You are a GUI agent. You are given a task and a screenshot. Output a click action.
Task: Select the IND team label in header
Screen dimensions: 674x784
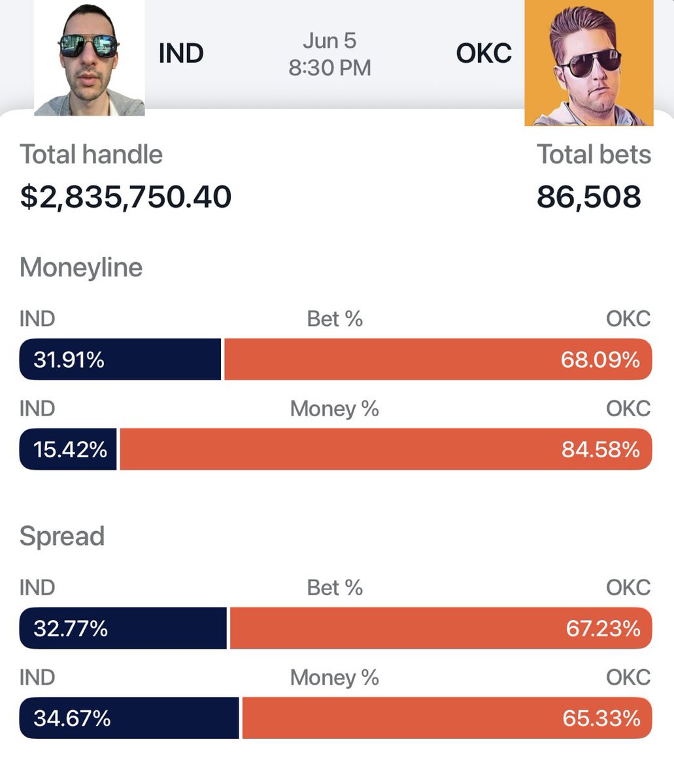click(180, 54)
